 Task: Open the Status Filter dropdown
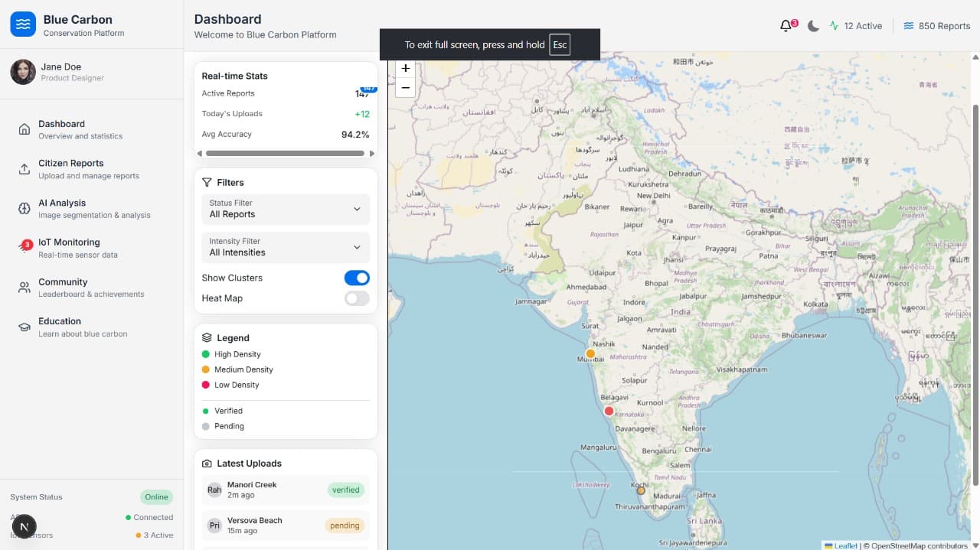pyautogui.click(x=286, y=209)
